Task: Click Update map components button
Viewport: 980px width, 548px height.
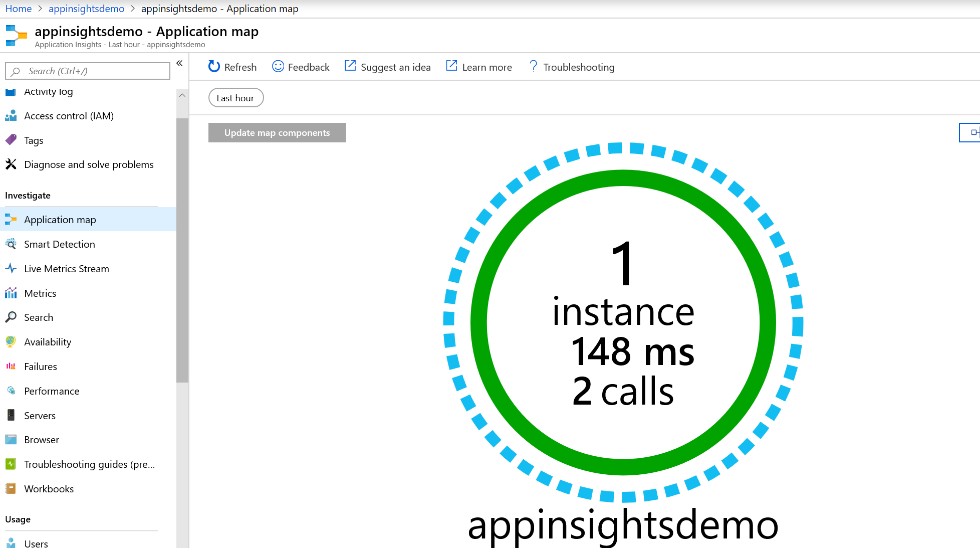Action: [277, 132]
